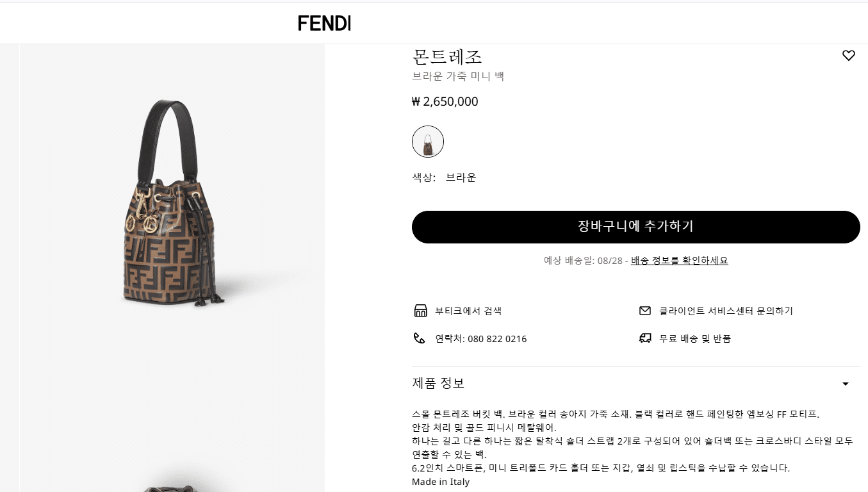Image resolution: width=868 pixels, height=492 pixels.
Task: Open the main bucket bag product image
Action: pos(172,202)
